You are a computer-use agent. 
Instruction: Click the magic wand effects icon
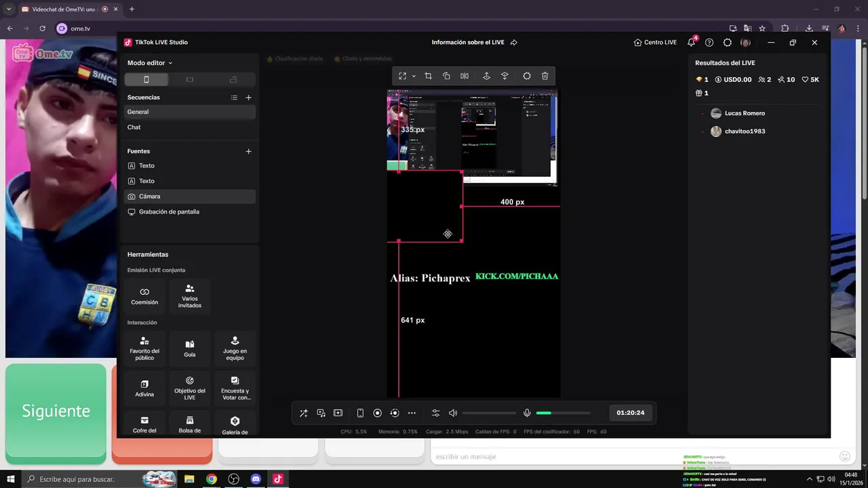click(x=303, y=413)
